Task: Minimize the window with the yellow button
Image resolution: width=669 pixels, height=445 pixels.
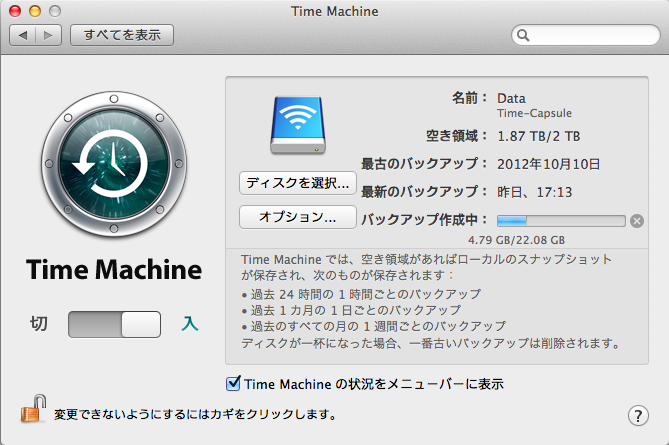Action: [35, 11]
